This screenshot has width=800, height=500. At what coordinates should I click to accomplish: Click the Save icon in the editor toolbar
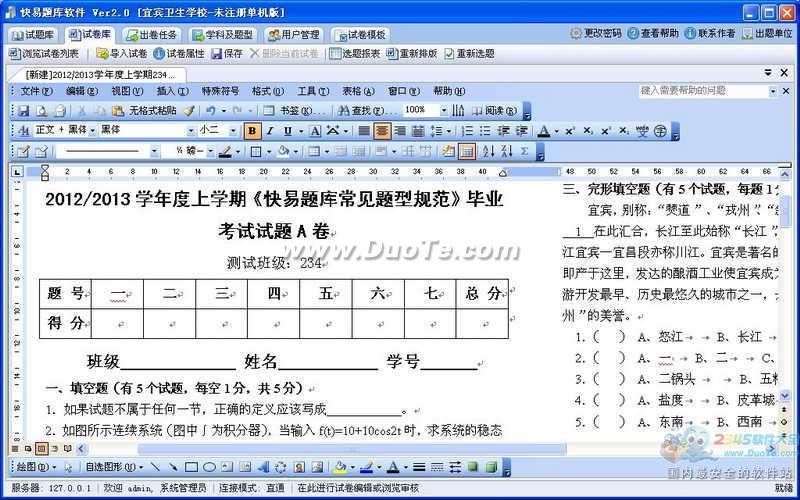point(23,111)
